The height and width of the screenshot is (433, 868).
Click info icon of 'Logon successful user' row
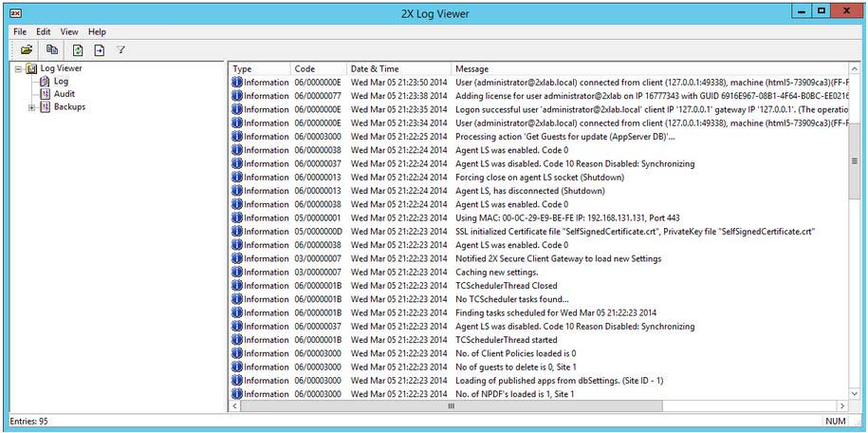tap(237, 109)
